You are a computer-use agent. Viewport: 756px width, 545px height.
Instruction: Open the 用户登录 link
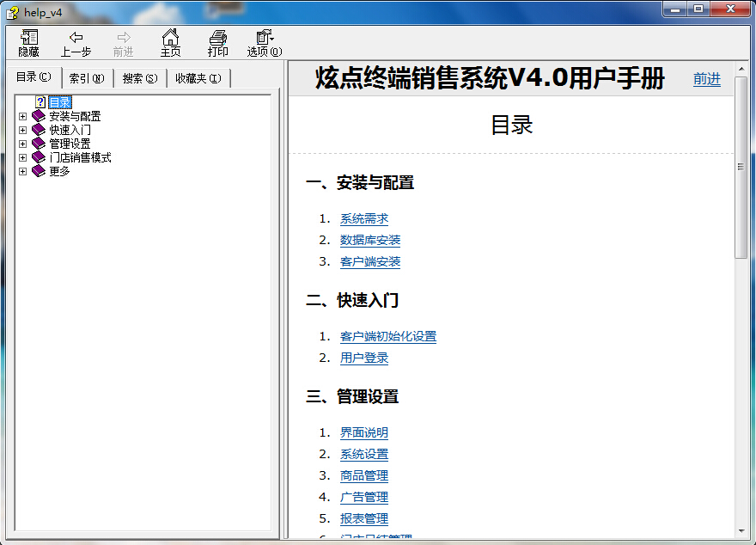(x=364, y=358)
